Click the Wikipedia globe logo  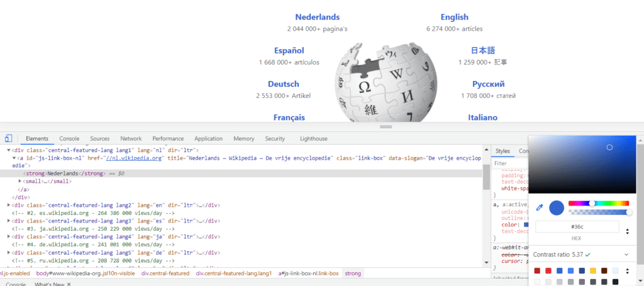[386, 82]
